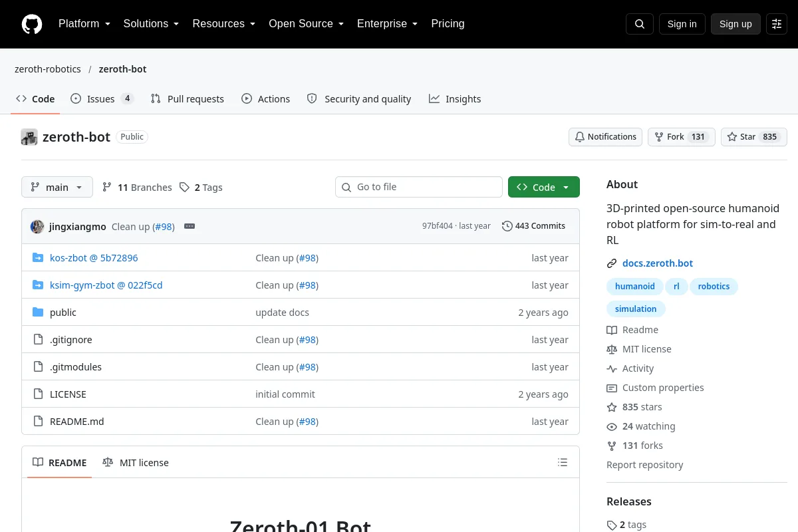Select the README tab
The height and width of the screenshot is (532, 798).
click(x=60, y=462)
